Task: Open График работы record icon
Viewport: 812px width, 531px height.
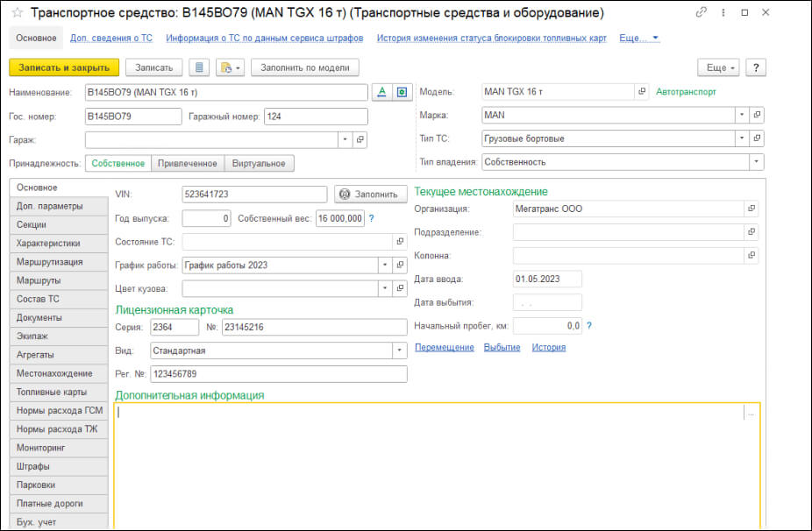Action: [400, 265]
